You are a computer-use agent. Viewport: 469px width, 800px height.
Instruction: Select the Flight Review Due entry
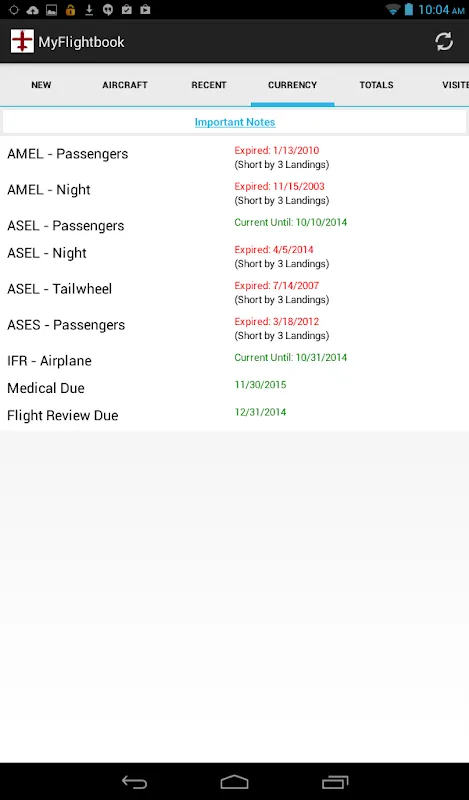[234, 415]
